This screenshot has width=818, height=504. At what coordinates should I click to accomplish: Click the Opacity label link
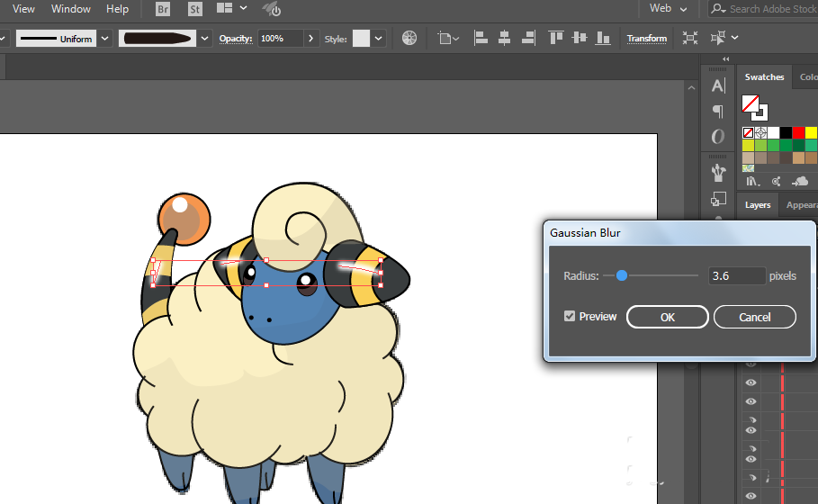click(x=236, y=39)
